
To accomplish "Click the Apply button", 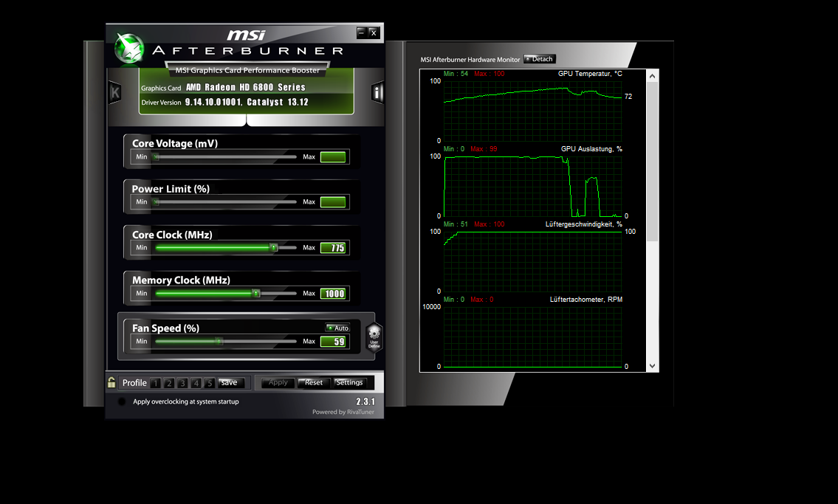I will (278, 382).
